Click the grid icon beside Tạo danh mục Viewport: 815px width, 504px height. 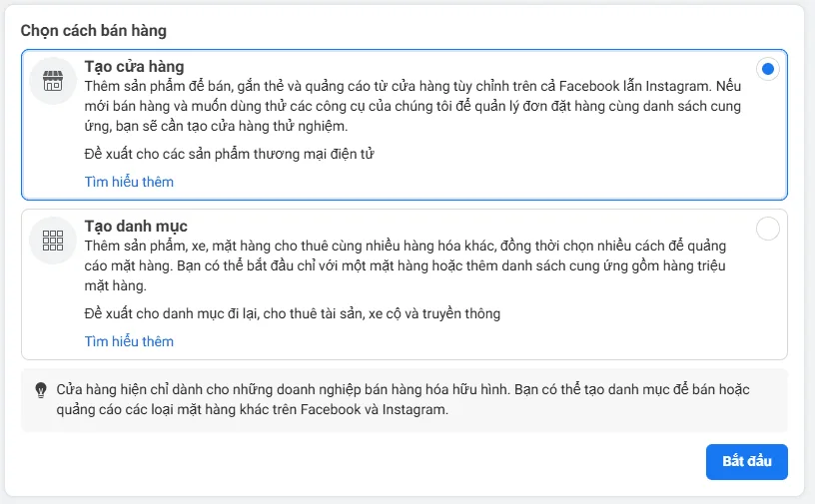tap(53, 241)
